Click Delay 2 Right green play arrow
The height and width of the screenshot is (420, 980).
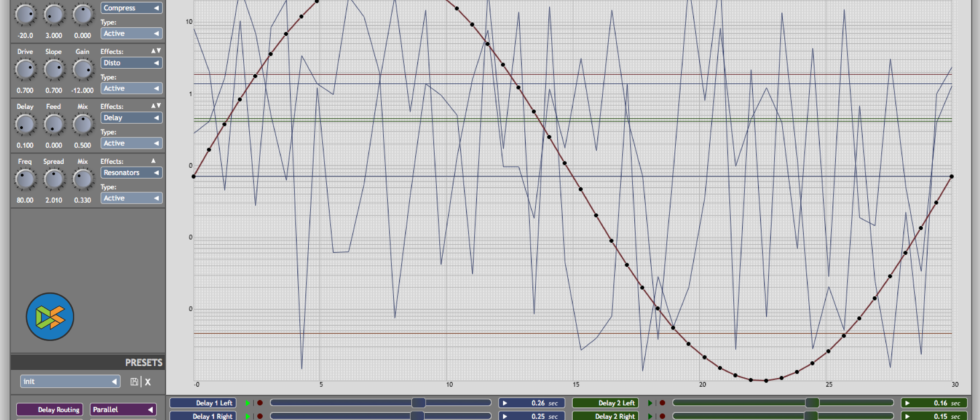(x=650, y=416)
